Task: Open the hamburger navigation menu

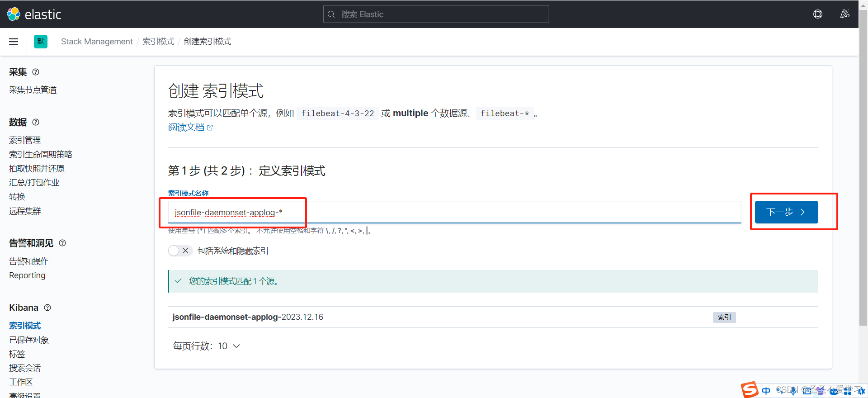Action: click(14, 42)
